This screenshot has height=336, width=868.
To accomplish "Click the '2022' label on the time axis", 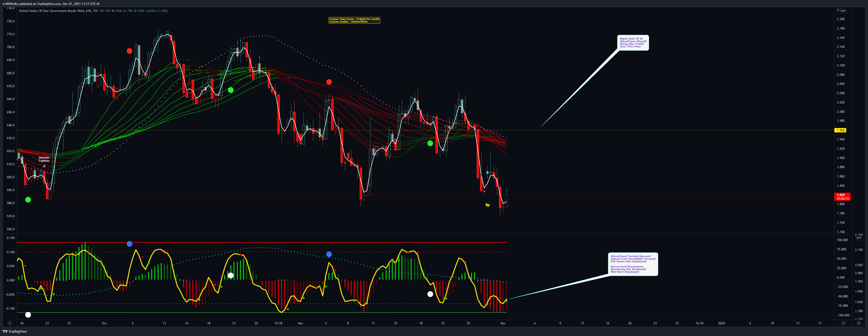I will 722,323.
